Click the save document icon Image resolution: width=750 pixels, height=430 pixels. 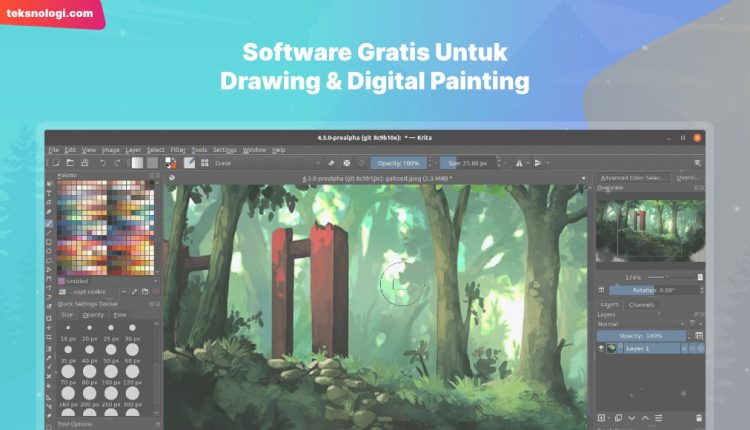[87, 162]
